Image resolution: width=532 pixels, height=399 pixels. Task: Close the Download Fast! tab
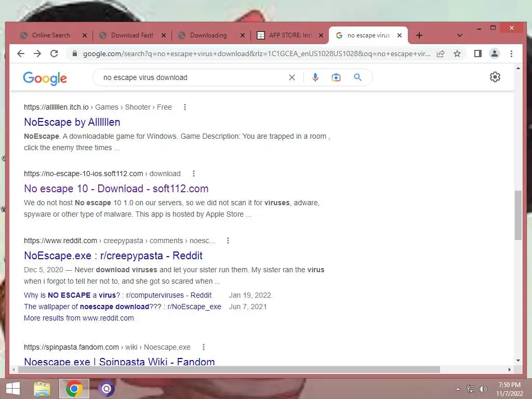click(164, 35)
